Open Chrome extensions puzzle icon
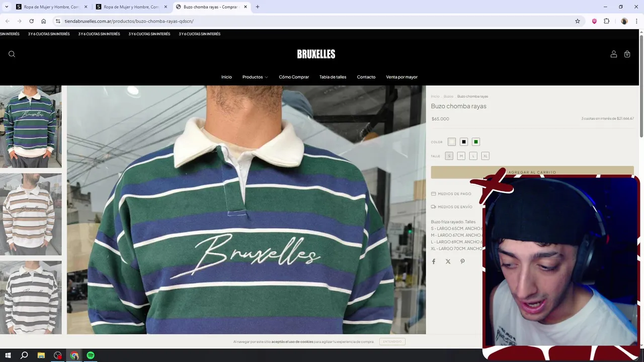The height and width of the screenshot is (362, 644). point(606,21)
